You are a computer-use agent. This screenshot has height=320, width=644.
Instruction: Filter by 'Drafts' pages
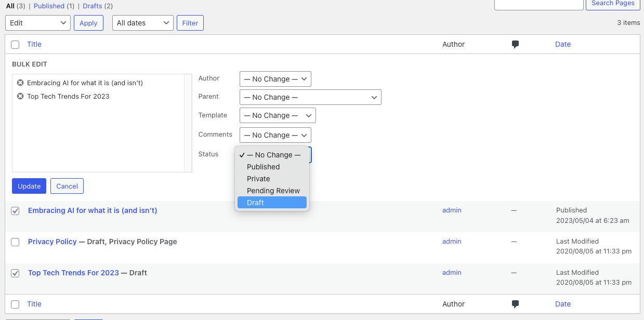[x=93, y=6]
